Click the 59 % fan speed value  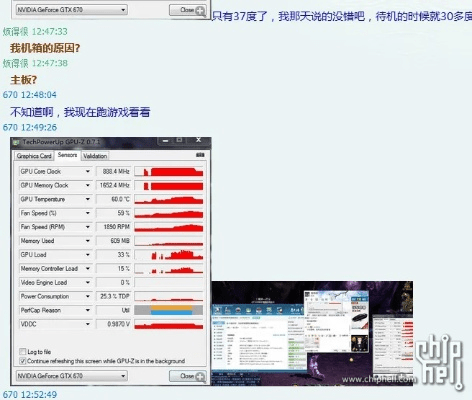(x=113, y=213)
